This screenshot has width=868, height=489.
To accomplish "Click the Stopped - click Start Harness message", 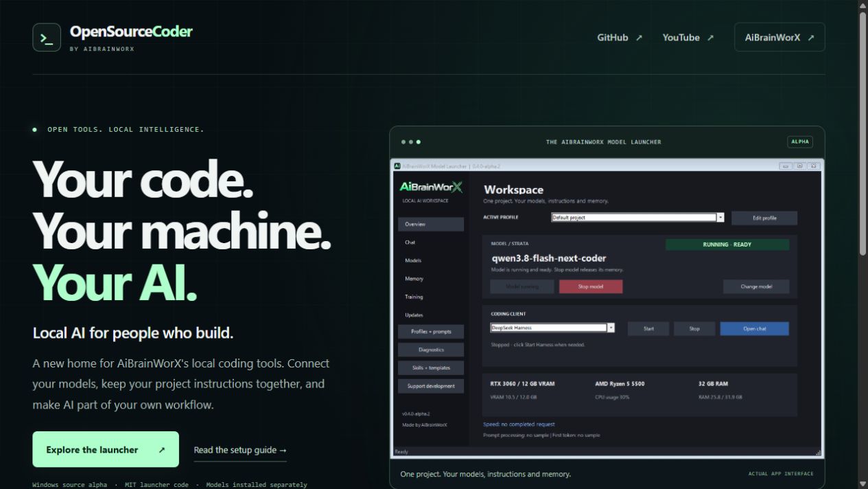I will tap(538, 345).
